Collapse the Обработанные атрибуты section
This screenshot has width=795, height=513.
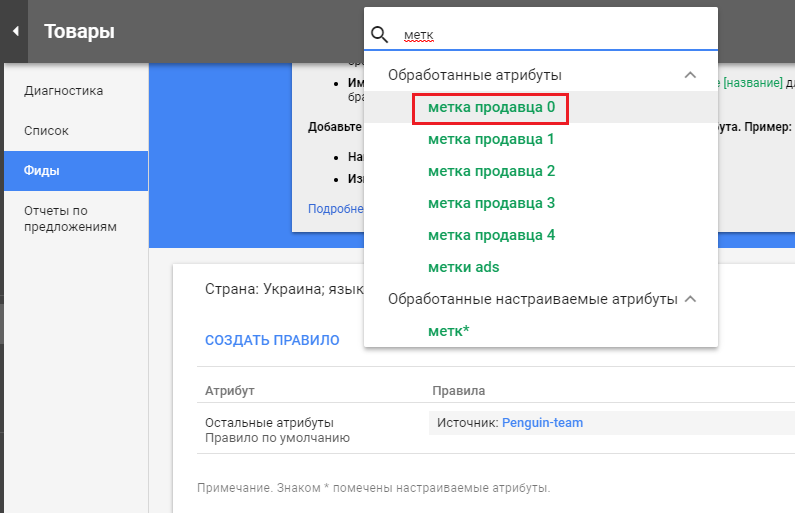coord(689,75)
